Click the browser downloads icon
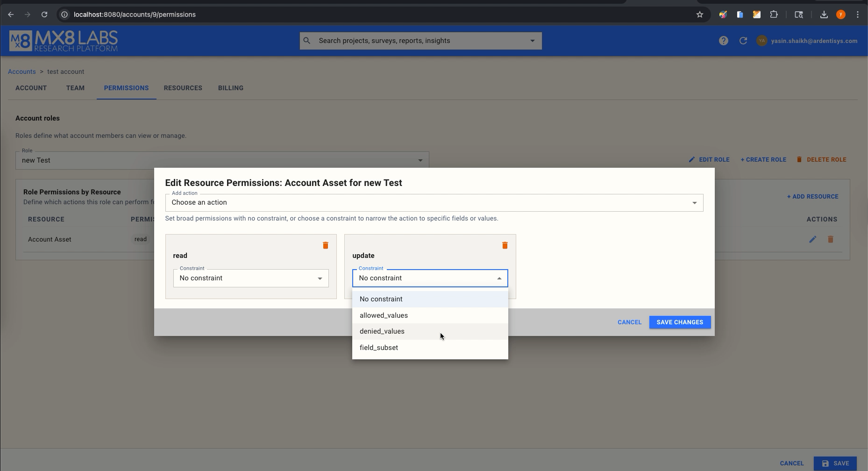The height and width of the screenshot is (471, 868). tap(825, 14)
